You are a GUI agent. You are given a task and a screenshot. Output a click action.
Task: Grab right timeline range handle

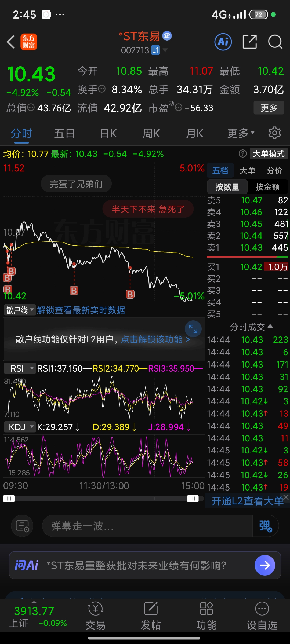tap(193, 499)
